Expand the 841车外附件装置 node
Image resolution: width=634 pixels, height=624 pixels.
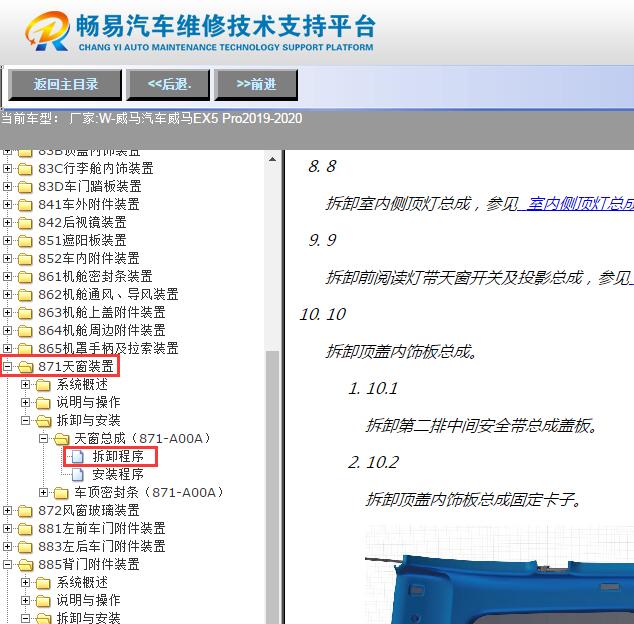(x=7, y=204)
